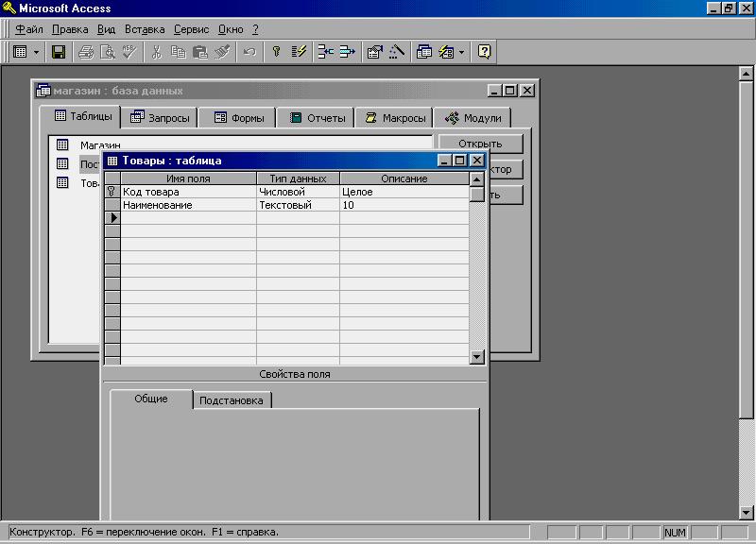This screenshot has width=756, height=544.
Task: Click the Целое description cell
Action: [x=404, y=192]
